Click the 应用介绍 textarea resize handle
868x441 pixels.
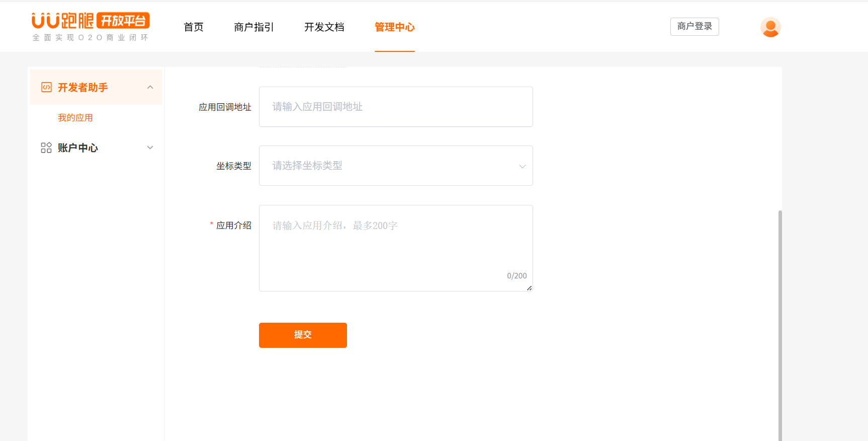click(530, 288)
